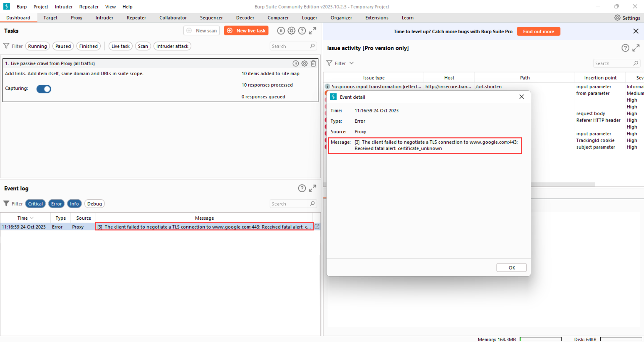644x342 pixels.
Task: Toggle the Critical event log filter
Action: (x=35, y=204)
